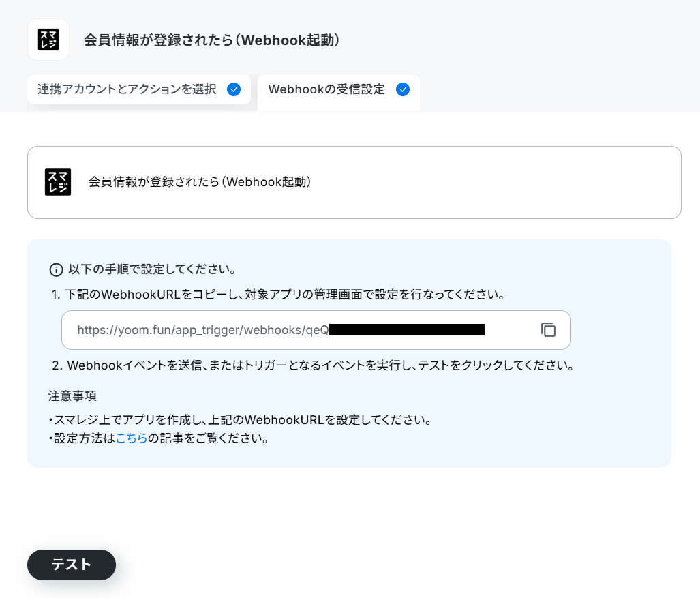Click the の記事をご覧ください note text

tap(208, 438)
